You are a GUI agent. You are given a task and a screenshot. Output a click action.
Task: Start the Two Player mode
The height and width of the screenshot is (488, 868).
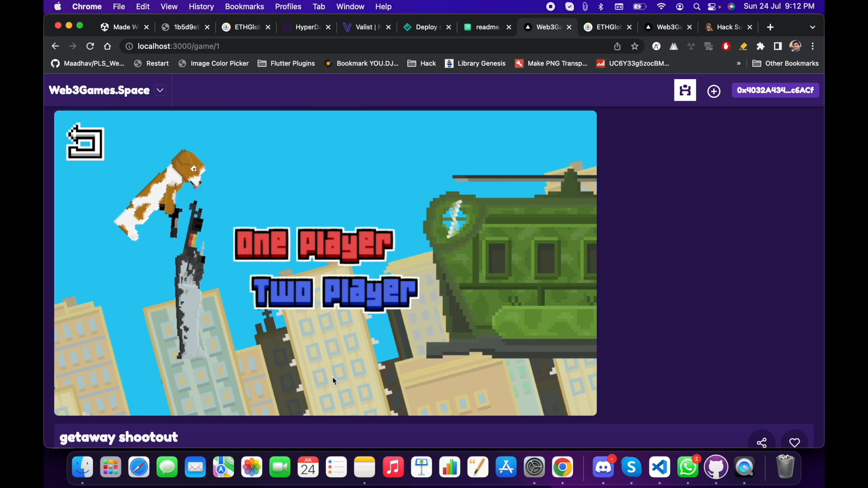pyautogui.click(x=335, y=293)
